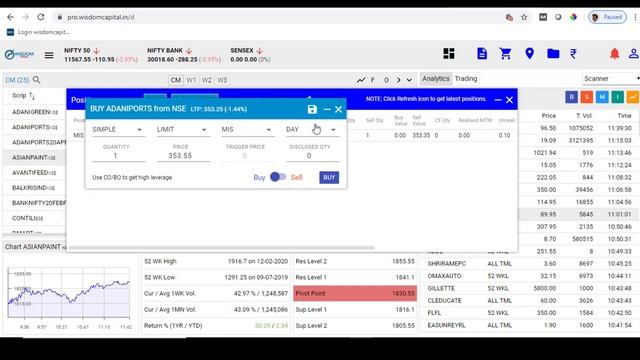Image resolution: width=640 pixels, height=360 pixels.
Task: Click the browser address bar
Action: click(x=278, y=17)
